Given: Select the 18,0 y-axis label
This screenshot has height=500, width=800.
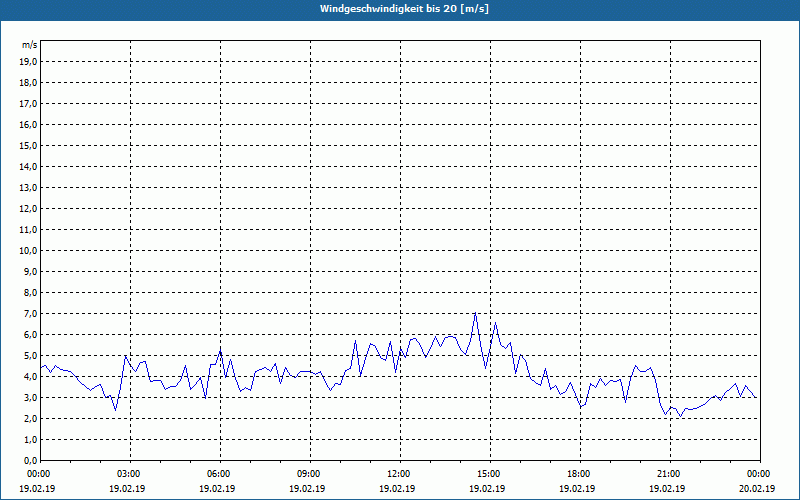Looking at the screenshot, I should click(x=29, y=83).
